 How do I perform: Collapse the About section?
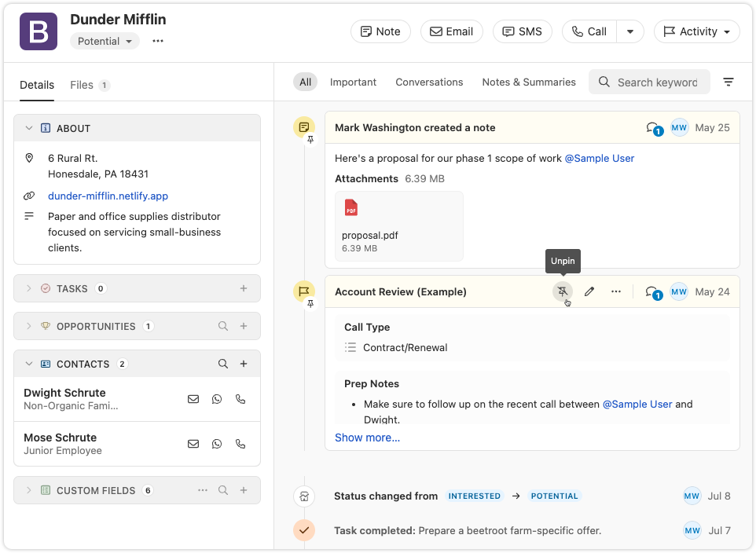coord(29,128)
